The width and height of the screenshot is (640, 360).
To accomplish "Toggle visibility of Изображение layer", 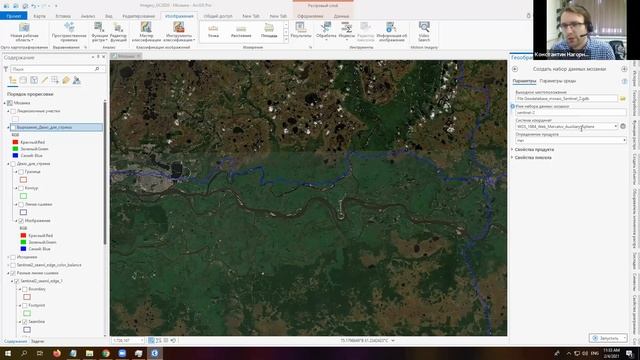I will pyautogui.click(x=21, y=221).
